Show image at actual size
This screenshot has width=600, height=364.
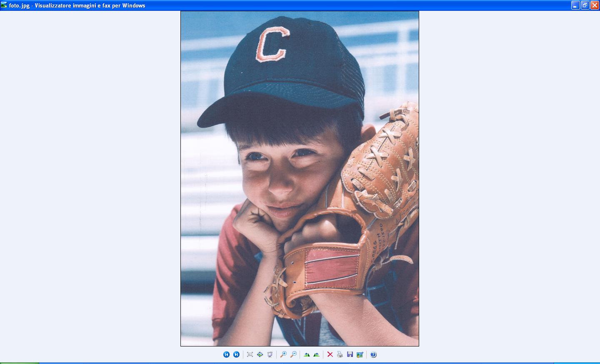[260, 354]
